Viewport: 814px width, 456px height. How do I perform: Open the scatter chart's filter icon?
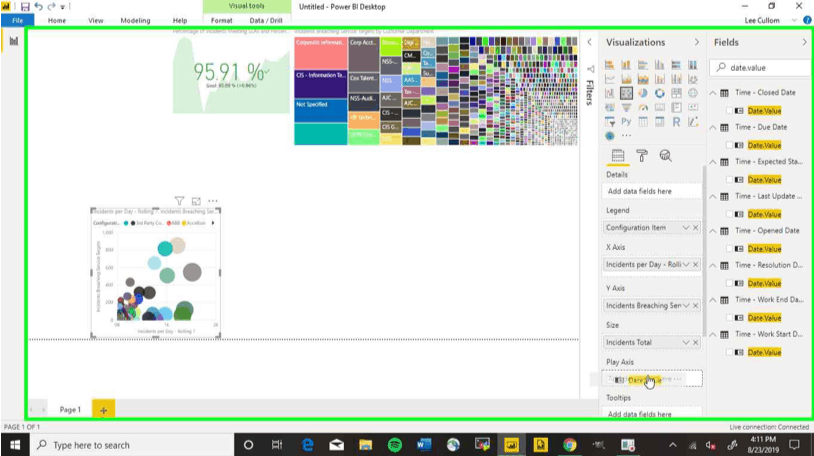point(179,201)
